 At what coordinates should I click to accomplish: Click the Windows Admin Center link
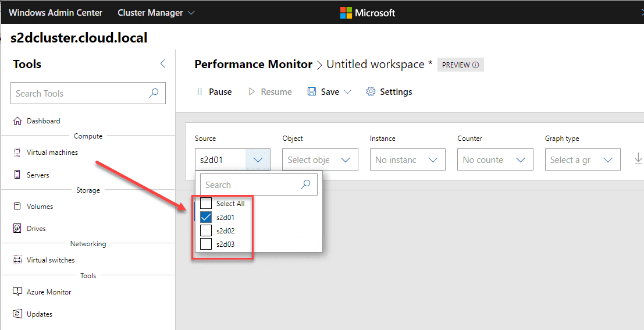pos(55,12)
